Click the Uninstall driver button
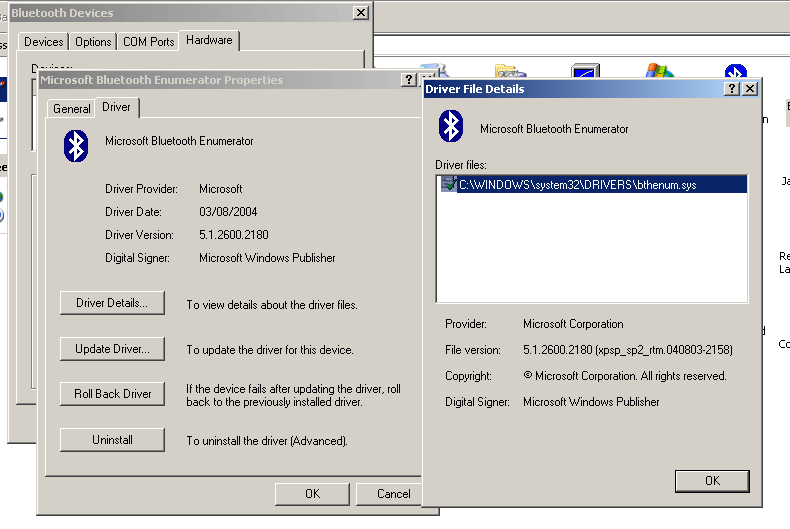 [x=112, y=439]
